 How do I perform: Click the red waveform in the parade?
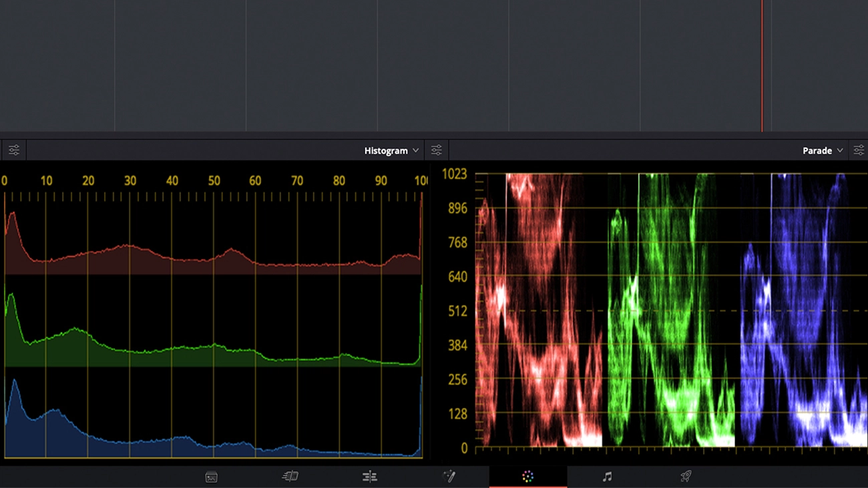pos(539,310)
